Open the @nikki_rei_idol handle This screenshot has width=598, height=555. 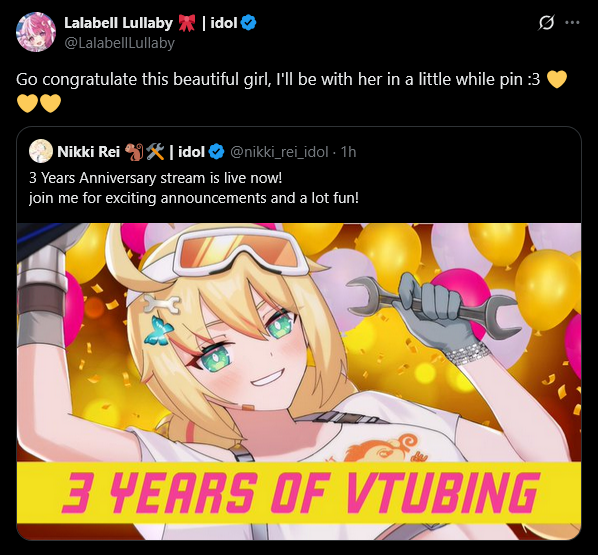pyautogui.click(x=279, y=152)
